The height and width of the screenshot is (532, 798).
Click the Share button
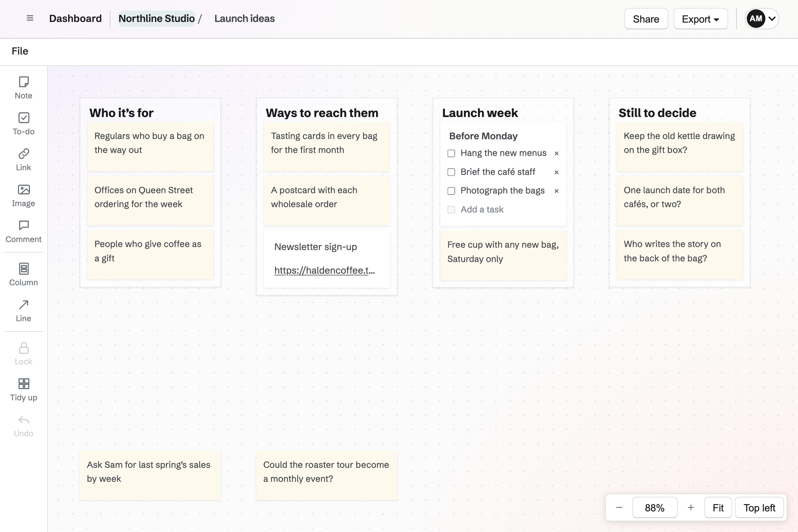[646, 19]
